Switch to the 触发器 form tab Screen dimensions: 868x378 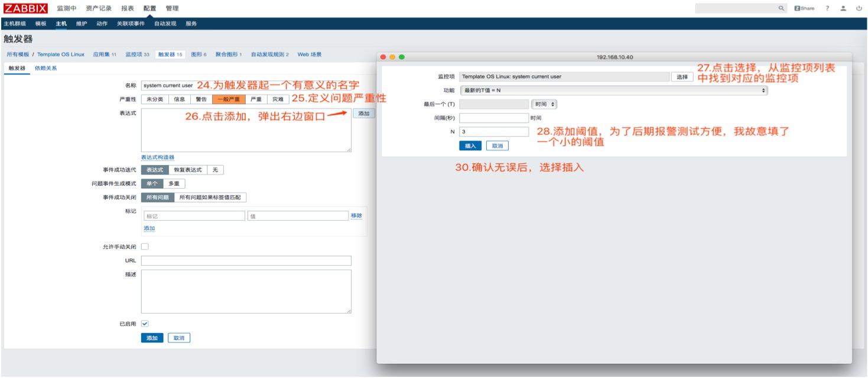[x=16, y=68]
